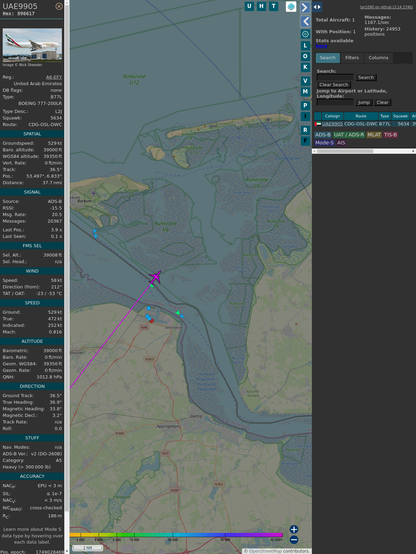Click the B77L type cell in table
416x554 pixels.
point(385,124)
